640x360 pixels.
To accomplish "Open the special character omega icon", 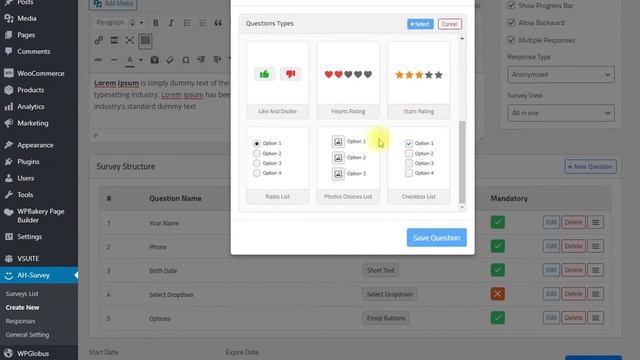I will [186, 60].
